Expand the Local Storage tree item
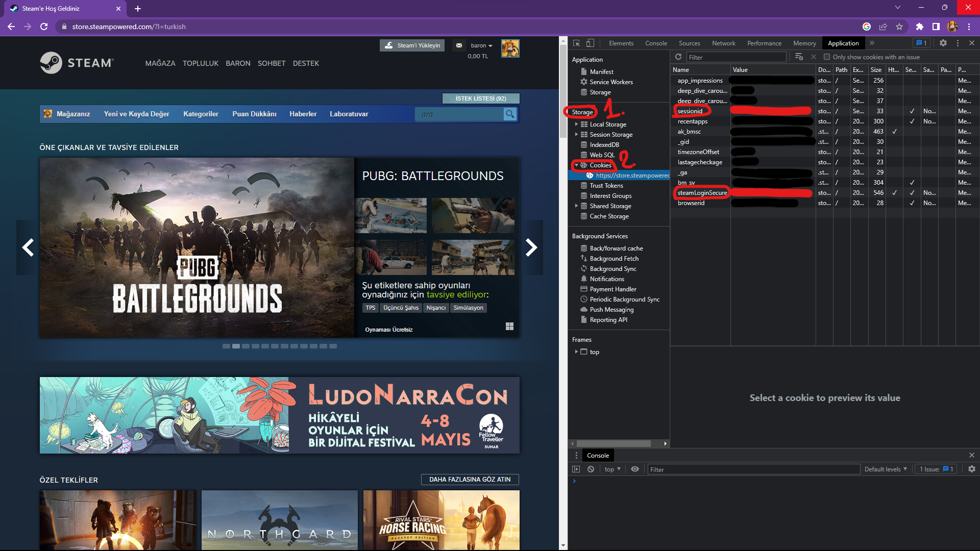Viewport: 980px width, 551px height. pos(576,124)
